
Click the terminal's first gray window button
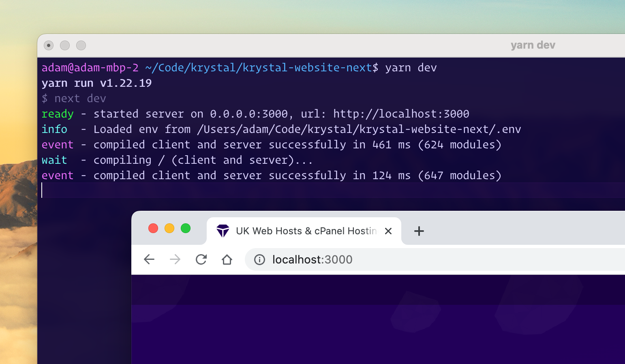[x=49, y=45]
